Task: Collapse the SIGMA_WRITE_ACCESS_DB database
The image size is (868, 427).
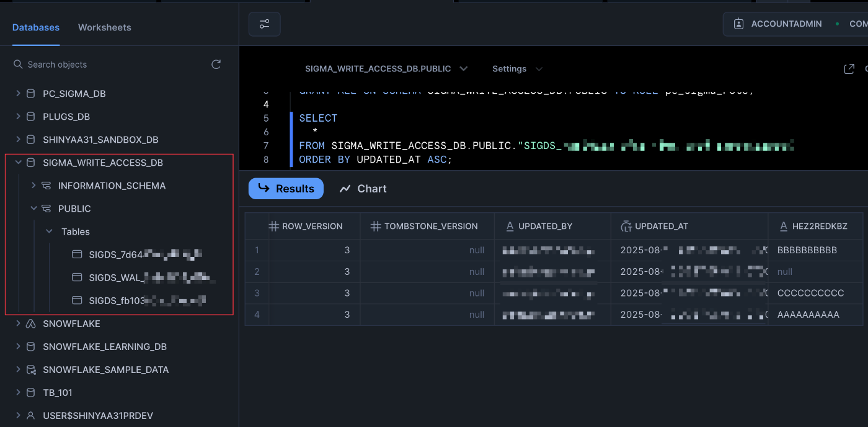Action: click(18, 163)
